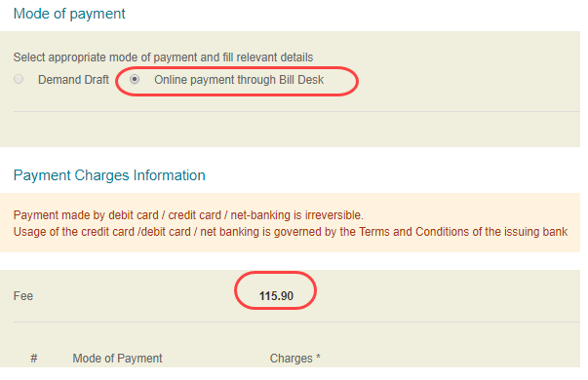Click the 'Mode of Payment' column header
The image size is (588, 380).
[x=117, y=359]
